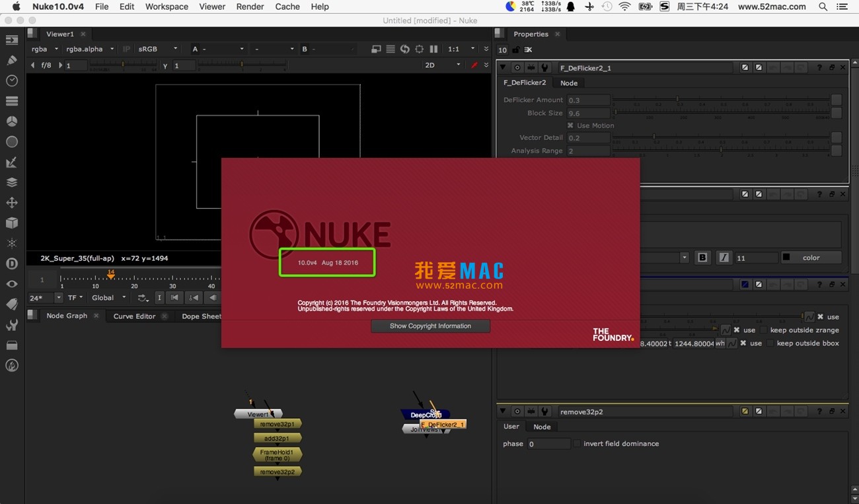This screenshot has width=859, height=504.
Task: Open the Render menu
Action: 250,7
